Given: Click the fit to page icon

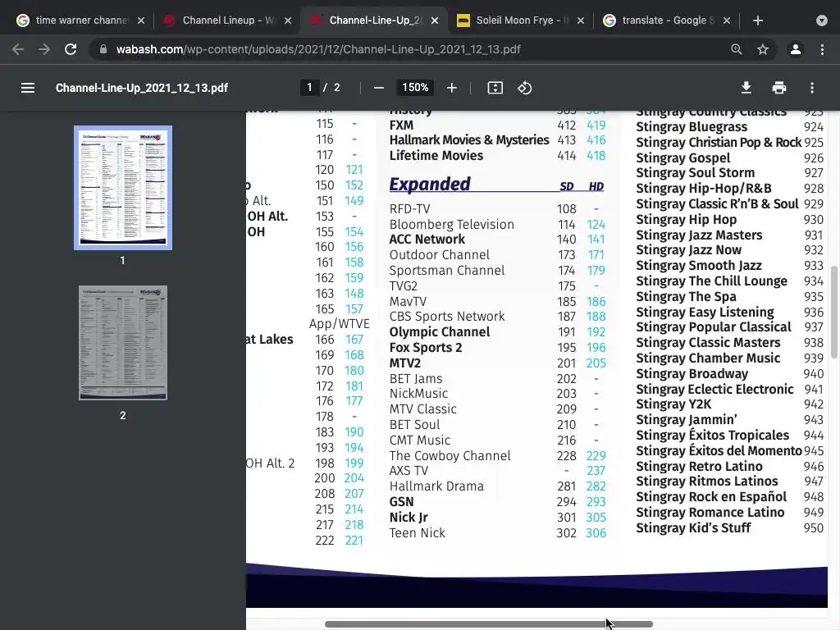Looking at the screenshot, I should [x=495, y=88].
